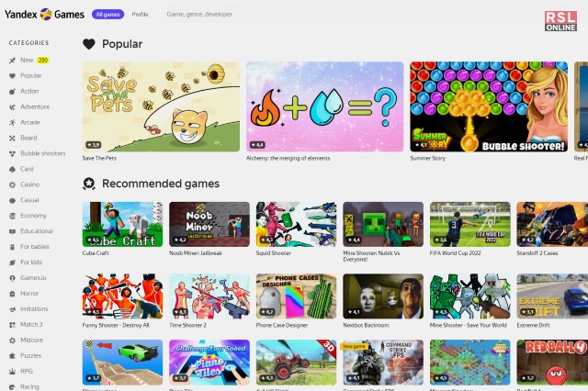Open the Bubble shooters category
The image size is (588, 391).
pyautogui.click(x=43, y=153)
